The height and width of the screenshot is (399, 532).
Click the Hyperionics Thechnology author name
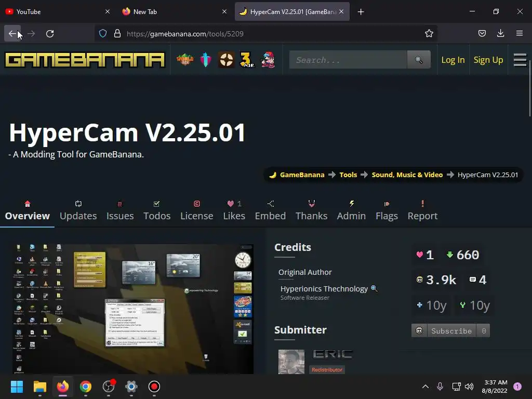click(x=324, y=289)
